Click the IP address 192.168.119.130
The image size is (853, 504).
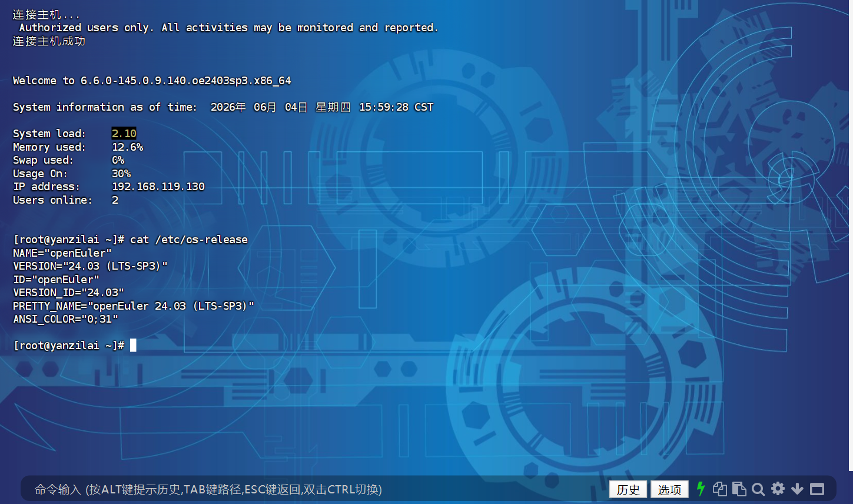tap(158, 187)
